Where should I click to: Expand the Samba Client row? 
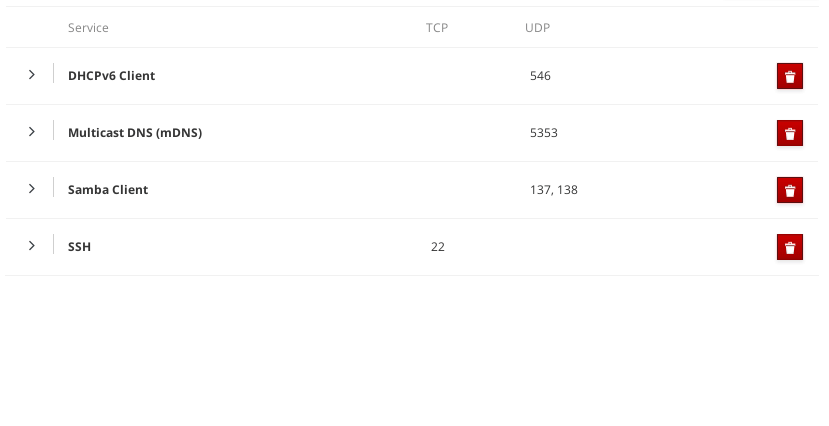(32, 189)
